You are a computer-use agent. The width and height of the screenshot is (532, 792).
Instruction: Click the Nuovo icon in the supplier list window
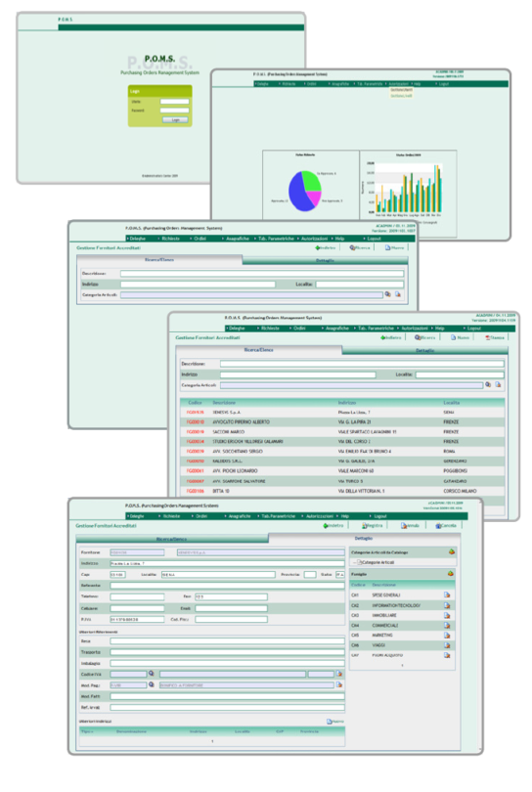coord(461,337)
